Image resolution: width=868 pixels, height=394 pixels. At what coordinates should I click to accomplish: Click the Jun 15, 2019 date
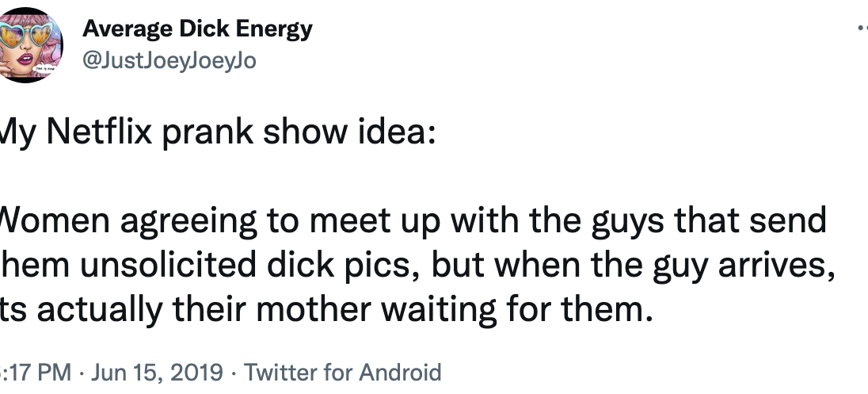[157, 372]
